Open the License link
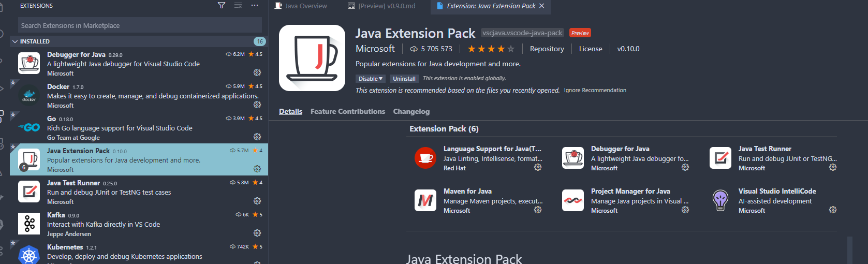Image resolution: width=868 pixels, height=264 pixels. point(591,49)
